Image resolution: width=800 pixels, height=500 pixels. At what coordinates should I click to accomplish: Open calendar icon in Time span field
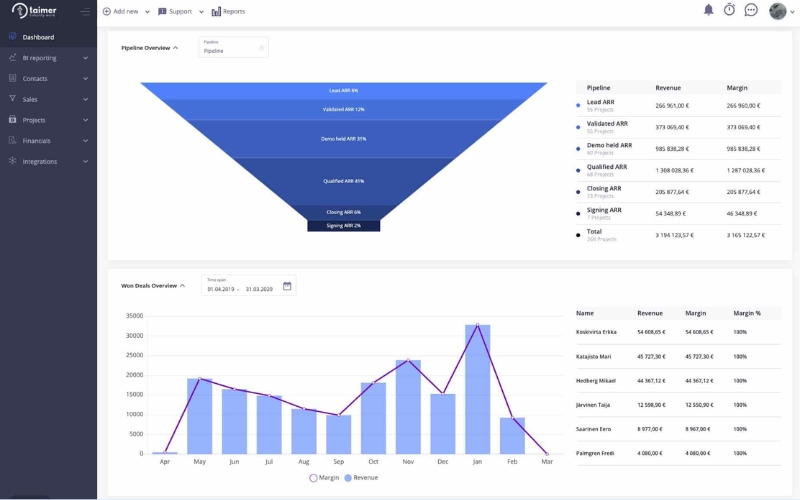click(287, 286)
